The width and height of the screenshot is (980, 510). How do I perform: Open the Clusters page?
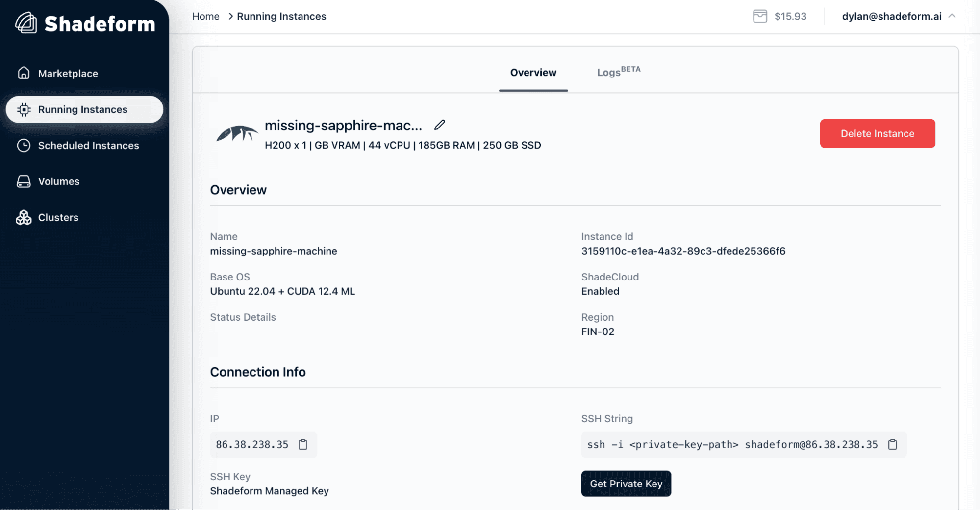84,217
